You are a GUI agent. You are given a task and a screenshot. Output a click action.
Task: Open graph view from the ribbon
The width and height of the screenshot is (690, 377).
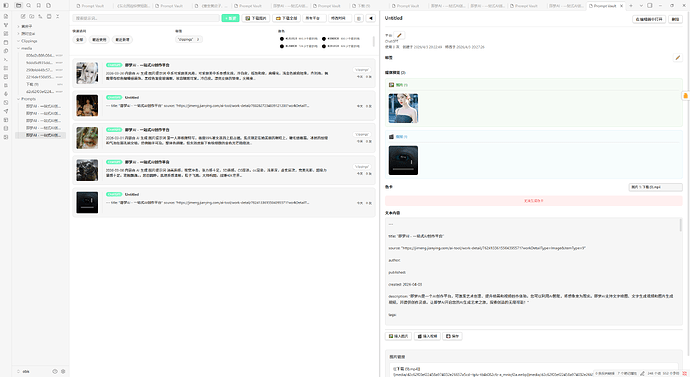tap(6, 25)
